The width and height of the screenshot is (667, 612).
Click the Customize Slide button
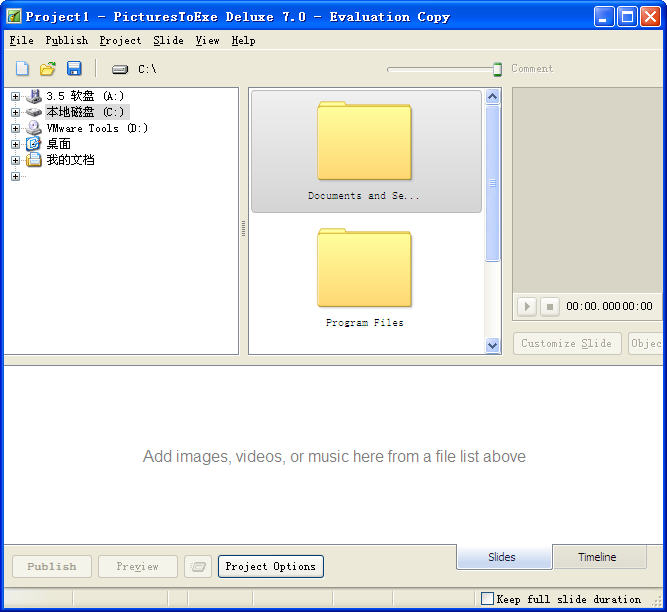tap(567, 343)
